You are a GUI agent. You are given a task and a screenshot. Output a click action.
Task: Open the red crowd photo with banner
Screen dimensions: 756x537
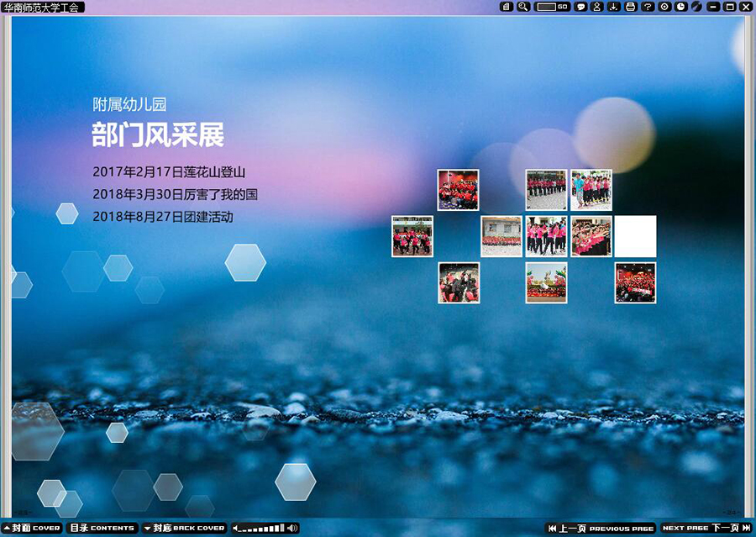click(x=636, y=282)
